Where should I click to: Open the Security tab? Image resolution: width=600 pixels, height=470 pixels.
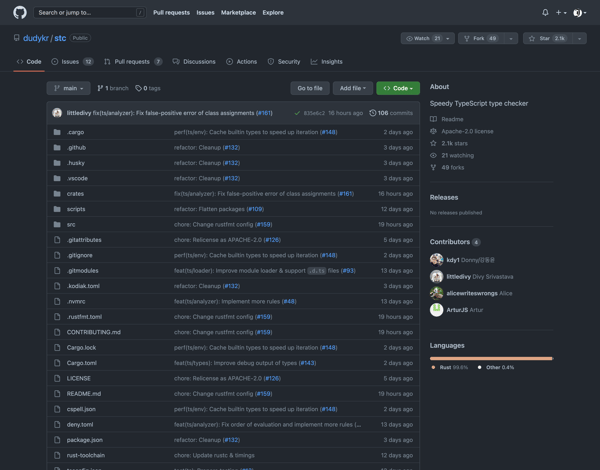click(284, 62)
